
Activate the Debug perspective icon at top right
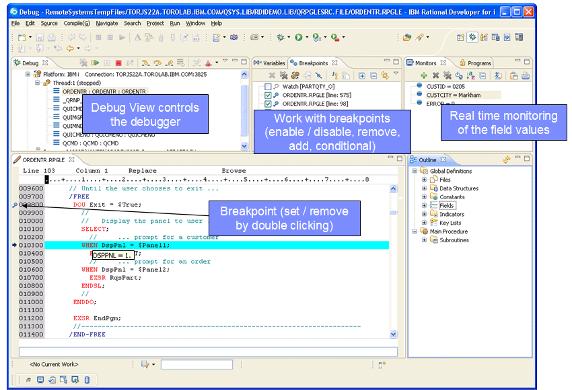pos(472,37)
